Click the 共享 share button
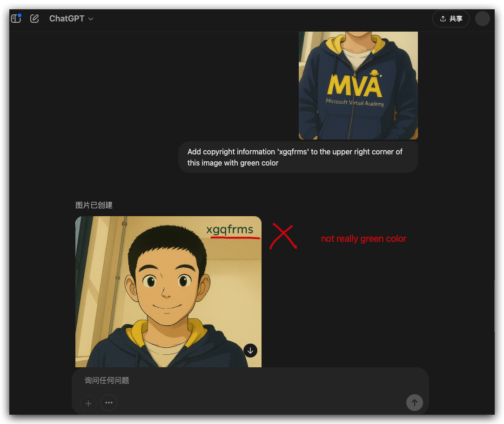This screenshot has height=424, width=504. 450,19
